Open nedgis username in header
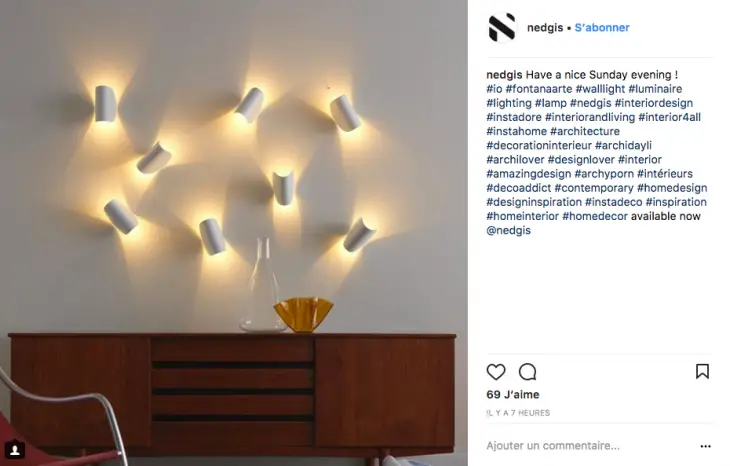The image size is (730, 466). pos(545,27)
